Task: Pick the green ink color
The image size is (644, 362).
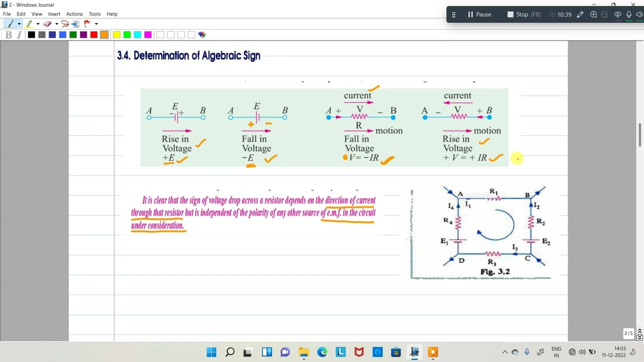Action: pos(73,35)
